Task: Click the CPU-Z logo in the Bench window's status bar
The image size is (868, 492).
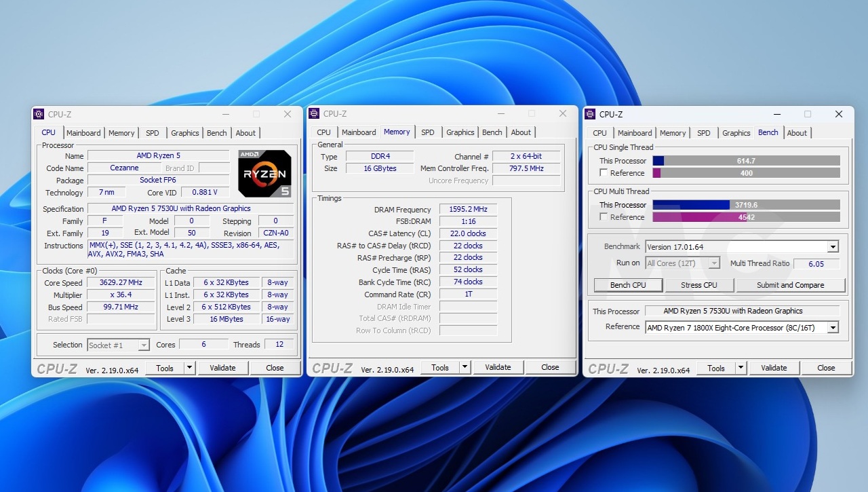Action: 610,368
